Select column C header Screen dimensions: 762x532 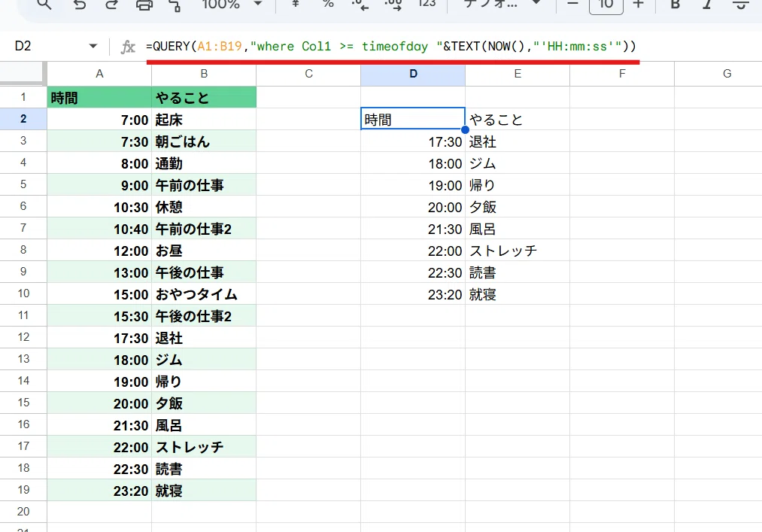pyautogui.click(x=308, y=74)
